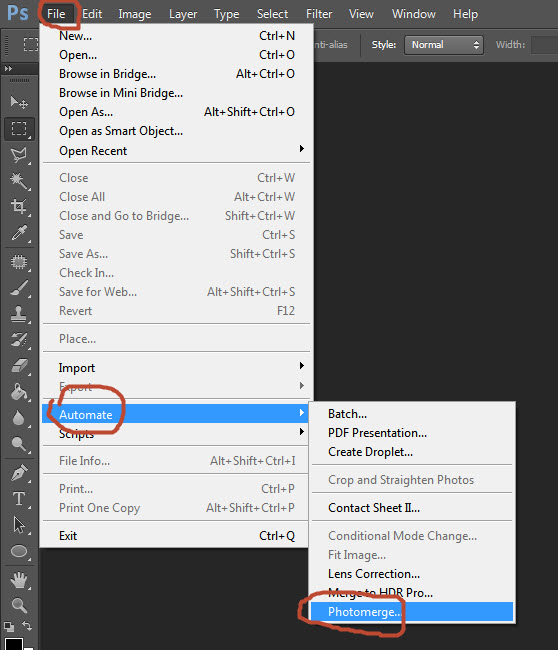This screenshot has height=650, width=558.
Task: Choose Browse in Bridge...
Action: (176, 74)
